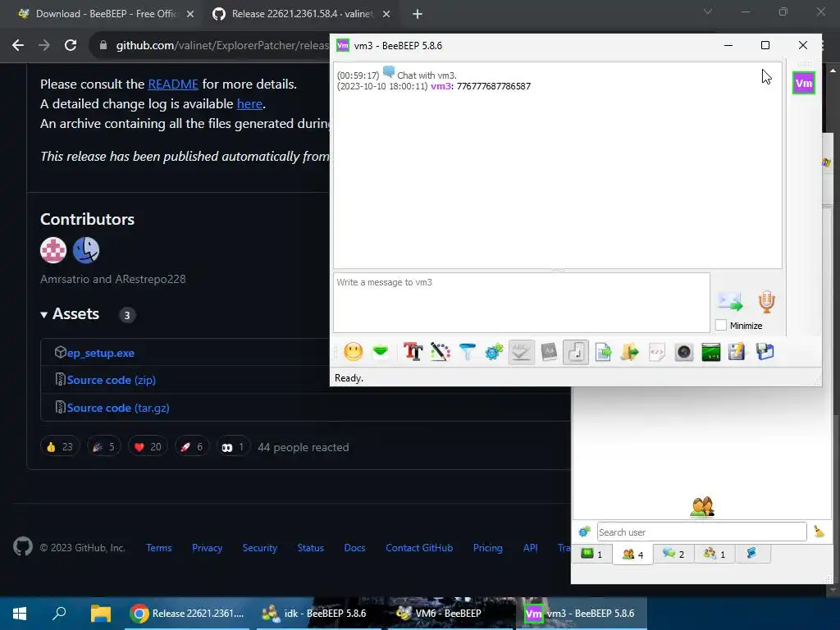This screenshot has height=630, width=840.
Task: Click the send file document icon
Action: coord(603,352)
